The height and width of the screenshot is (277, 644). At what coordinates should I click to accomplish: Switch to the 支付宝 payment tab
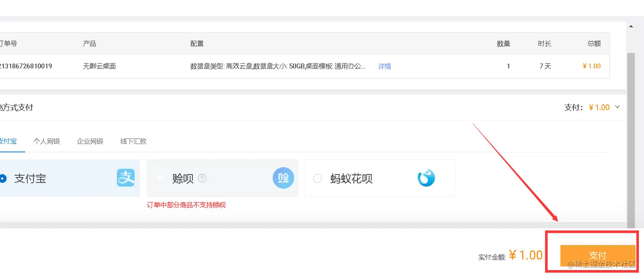click(9, 141)
